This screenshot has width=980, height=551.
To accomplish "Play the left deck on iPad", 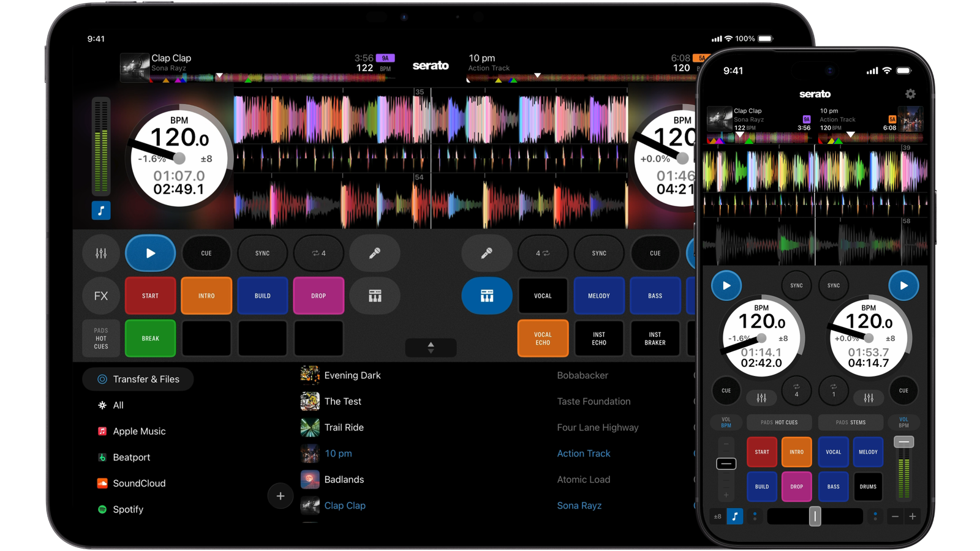I will (150, 253).
